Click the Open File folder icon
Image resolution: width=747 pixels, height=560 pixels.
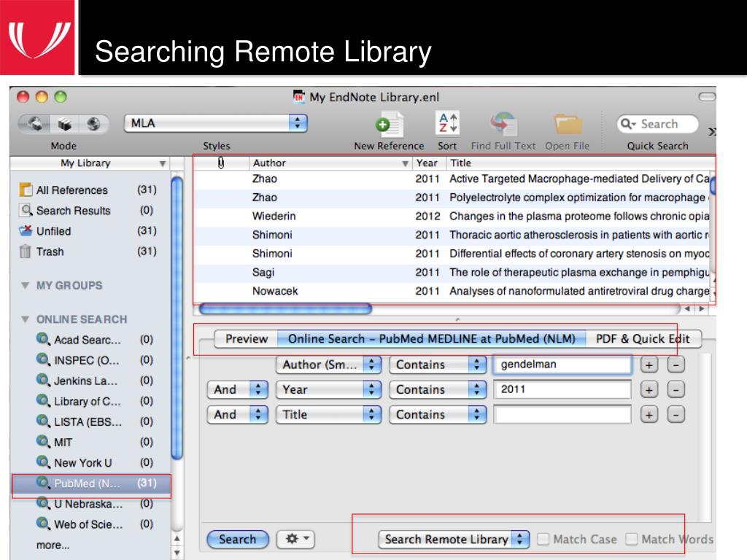click(567, 125)
